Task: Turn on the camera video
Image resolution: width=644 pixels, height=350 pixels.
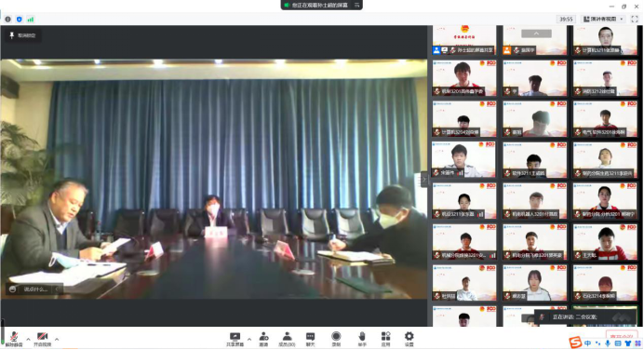Action: pyautogui.click(x=42, y=339)
